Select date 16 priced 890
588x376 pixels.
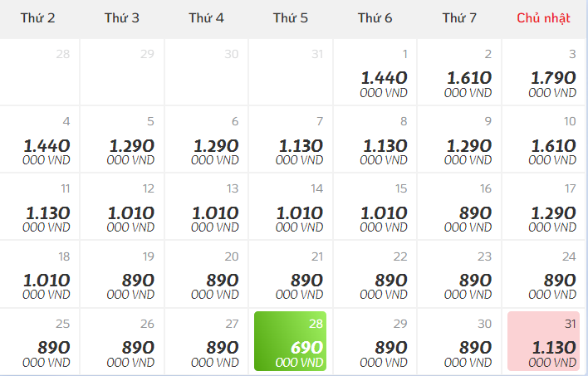click(x=459, y=207)
